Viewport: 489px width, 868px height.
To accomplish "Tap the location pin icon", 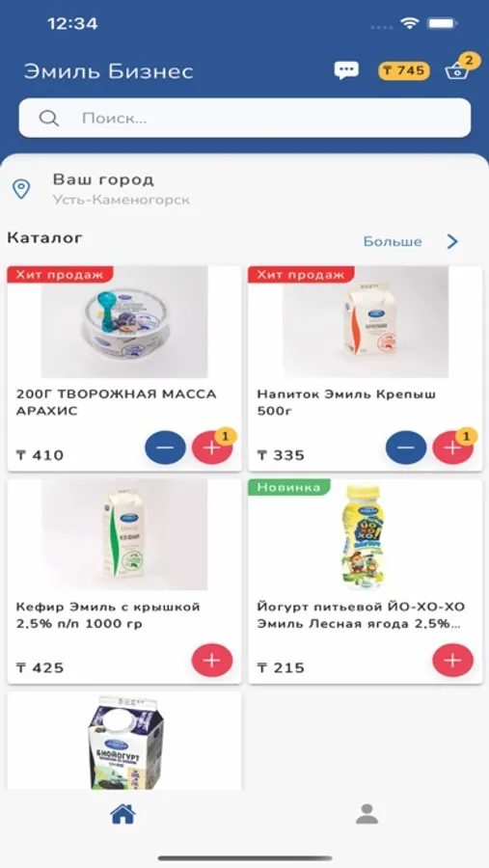I will coord(21,189).
